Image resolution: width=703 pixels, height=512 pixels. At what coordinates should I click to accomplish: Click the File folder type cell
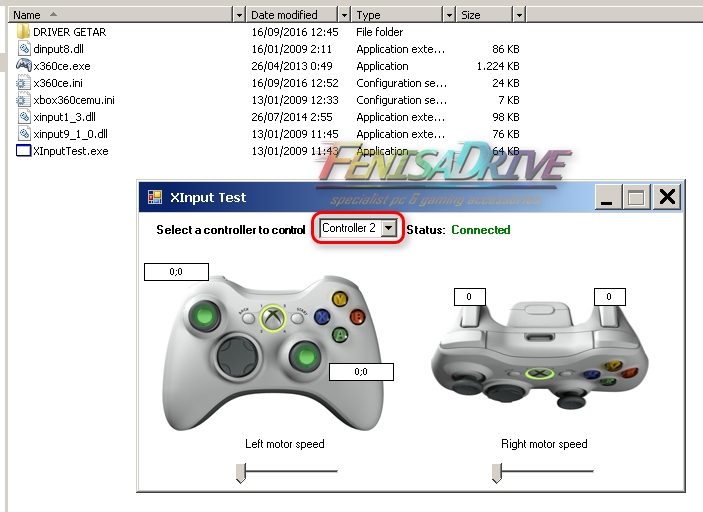[x=380, y=32]
